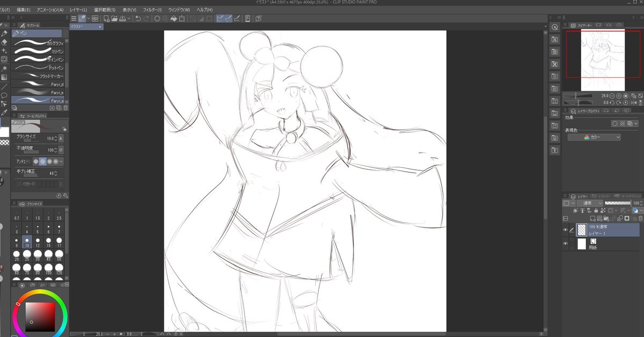The height and width of the screenshot is (337, 644).
Task: Open the blending mode 通常 dropdown
Action: click(x=590, y=203)
